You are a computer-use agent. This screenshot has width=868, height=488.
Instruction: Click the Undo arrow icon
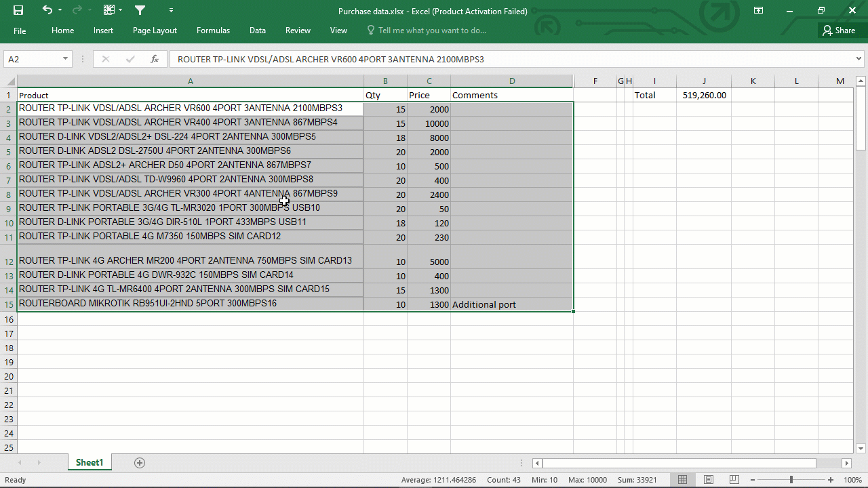(x=47, y=10)
